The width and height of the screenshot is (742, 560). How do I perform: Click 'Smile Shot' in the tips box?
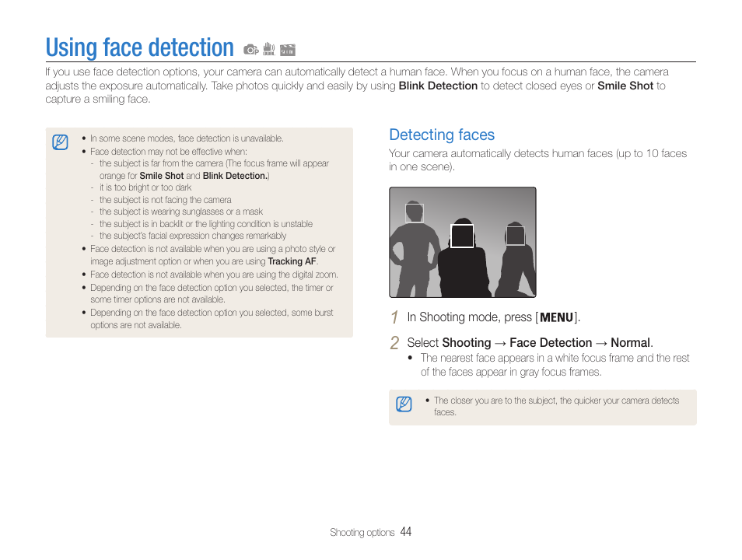click(x=161, y=176)
